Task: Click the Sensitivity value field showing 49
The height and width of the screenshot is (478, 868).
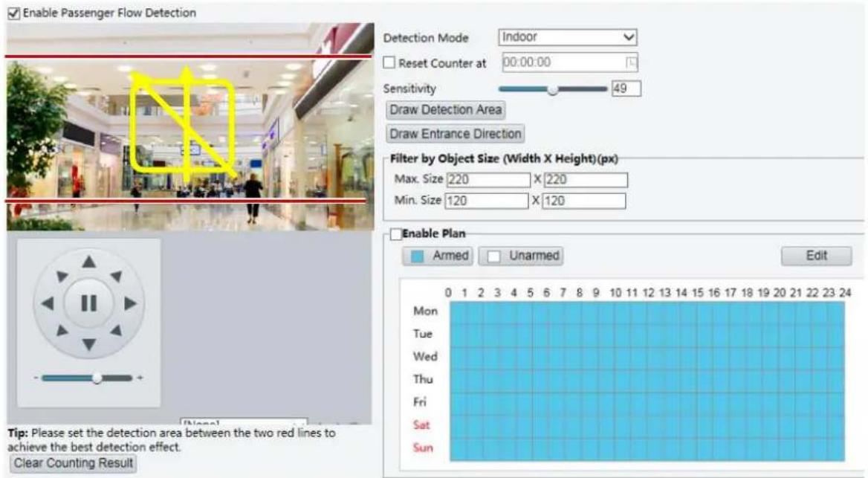Action: [626, 88]
